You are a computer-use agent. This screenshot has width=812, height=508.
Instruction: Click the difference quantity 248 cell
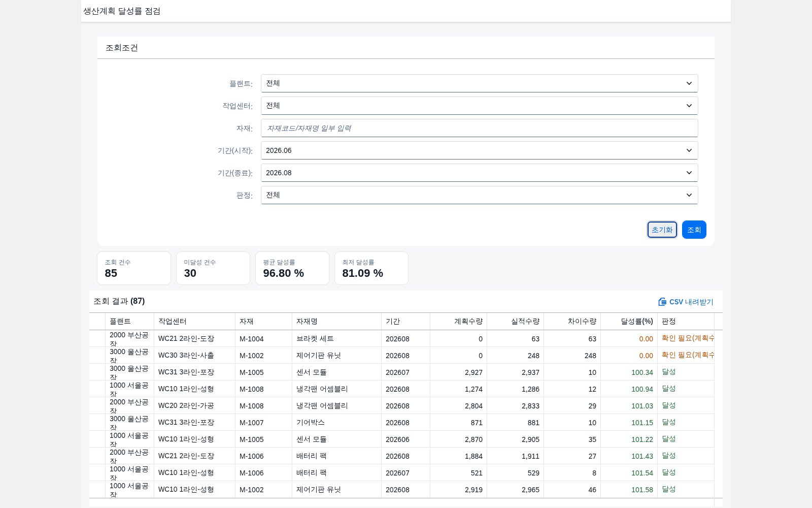pyautogui.click(x=572, y=356)
